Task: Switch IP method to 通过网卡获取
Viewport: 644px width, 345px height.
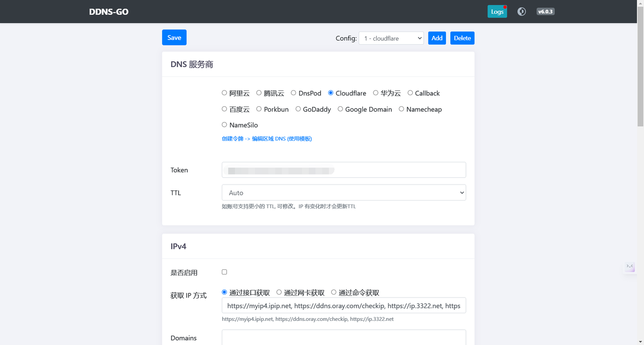Action: click(x=279, y=292)
